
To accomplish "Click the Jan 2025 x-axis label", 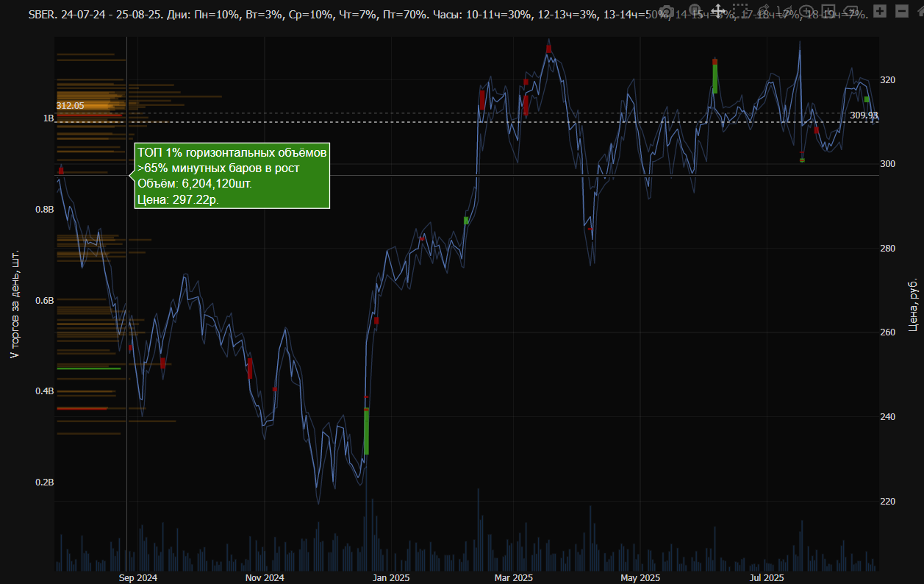I will coord(391,578).
